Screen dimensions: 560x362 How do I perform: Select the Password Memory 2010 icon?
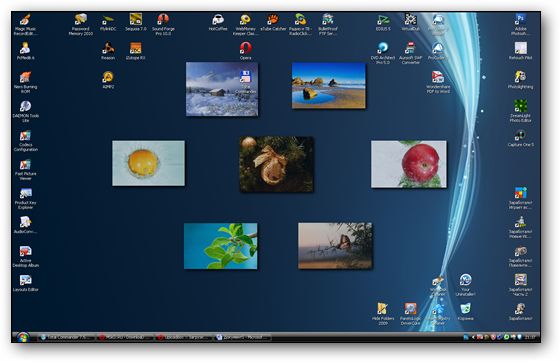(x=81, y=24)
